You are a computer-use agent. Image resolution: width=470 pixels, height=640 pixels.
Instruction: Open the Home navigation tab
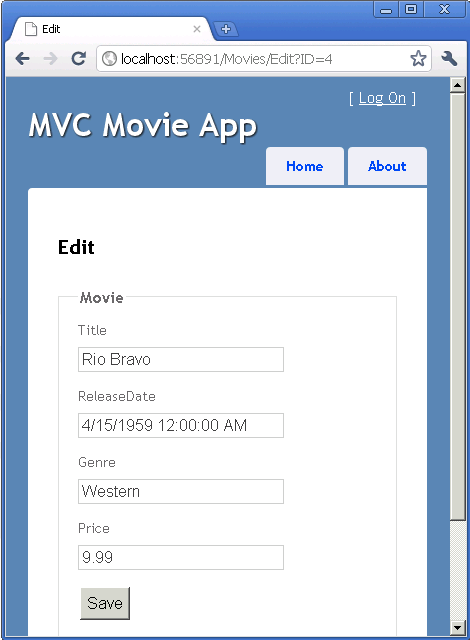[305, 166]
